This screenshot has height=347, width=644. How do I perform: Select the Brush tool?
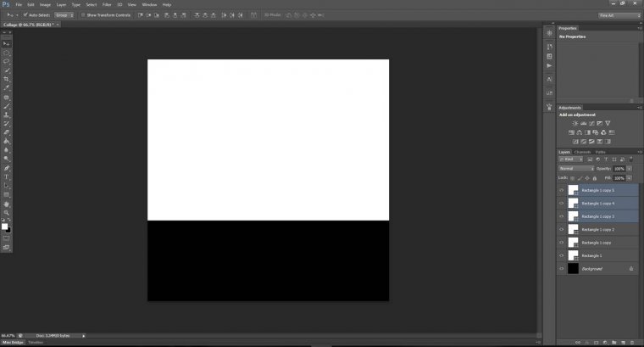point(6,107)
